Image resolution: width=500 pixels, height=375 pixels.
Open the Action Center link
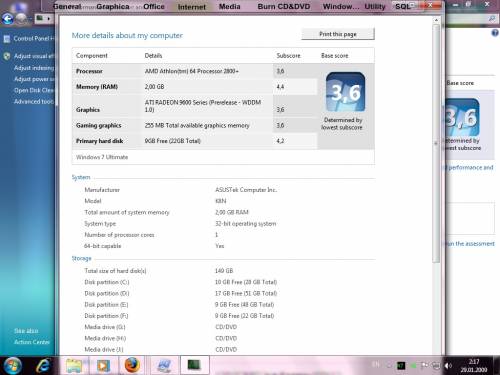(32, 342)
